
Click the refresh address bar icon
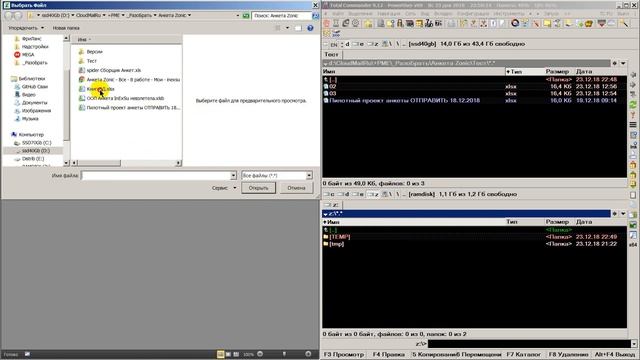coord(246,16)
